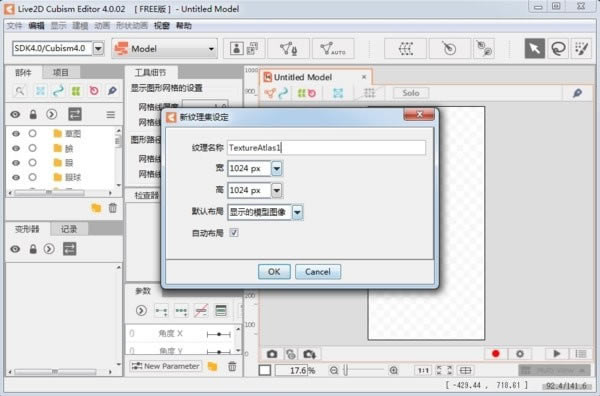Choose the lasso selection tool
The image size is (600, 396).
pyautogui.click(x=558, y=49)
